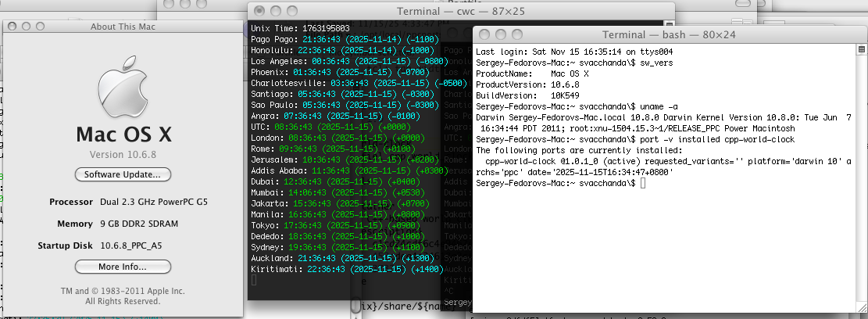This screenshot has height=319, width=868.
Task: Click the Pago Pago time row
Action: click(345, 39)
